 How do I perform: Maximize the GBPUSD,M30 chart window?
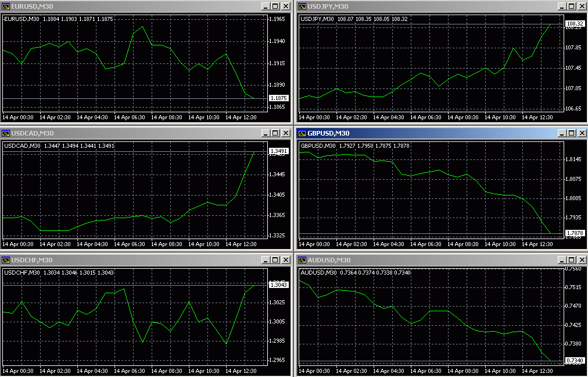point(572,133)
